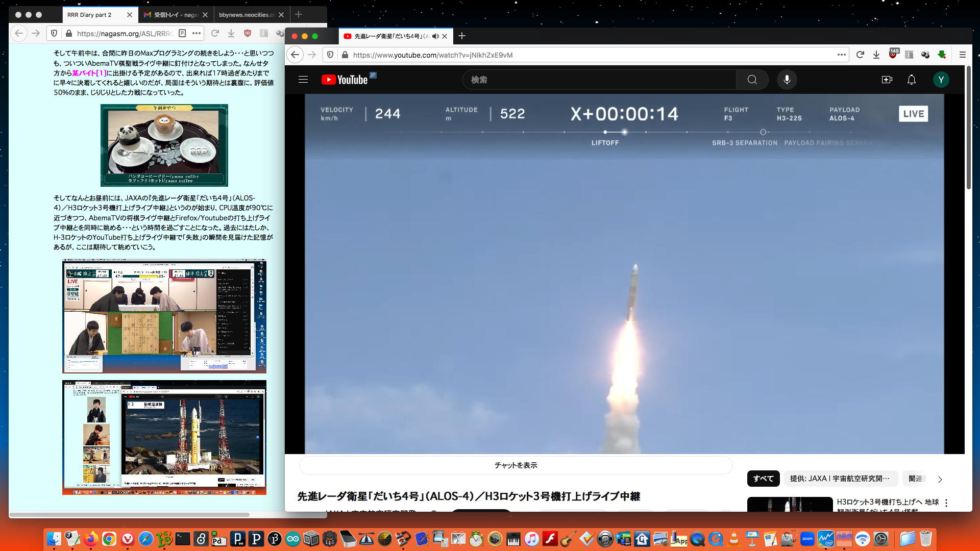This screenshot has height=551, width=980.
Task: Open YouTube notifications bell
Action: coord(911,80)
